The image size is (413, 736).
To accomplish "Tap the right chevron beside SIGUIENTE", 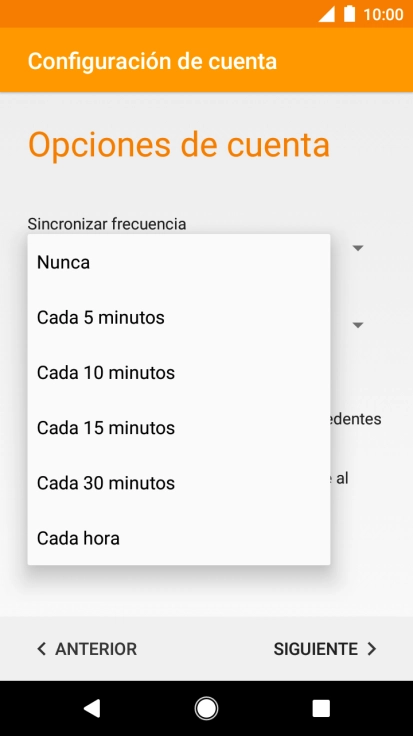I will coord(372,649).
